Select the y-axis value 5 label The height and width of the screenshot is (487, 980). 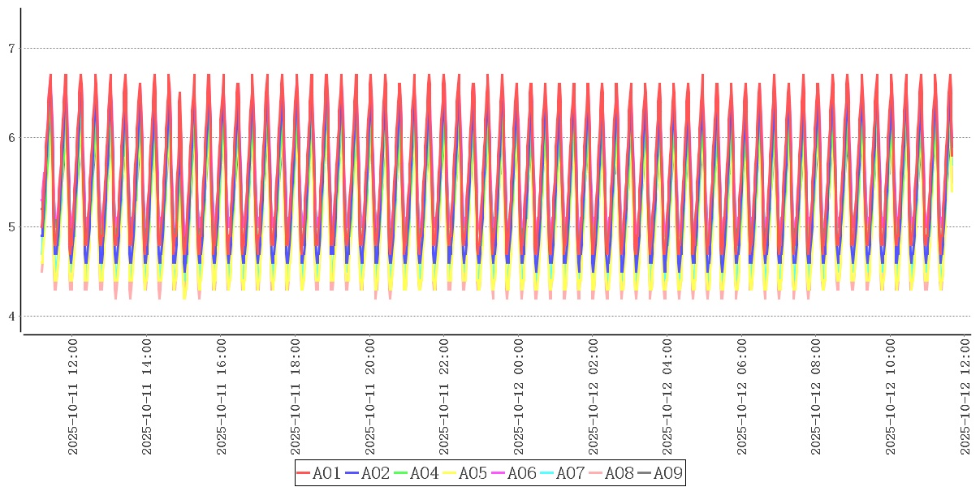(11, 227)
